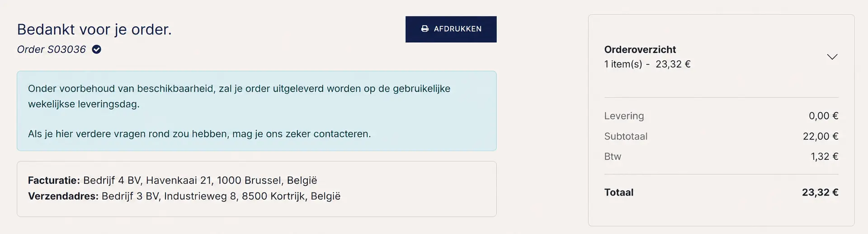Click the Totaal label
Viewport: 868px width, 234px height.
[x=619, y=192]
